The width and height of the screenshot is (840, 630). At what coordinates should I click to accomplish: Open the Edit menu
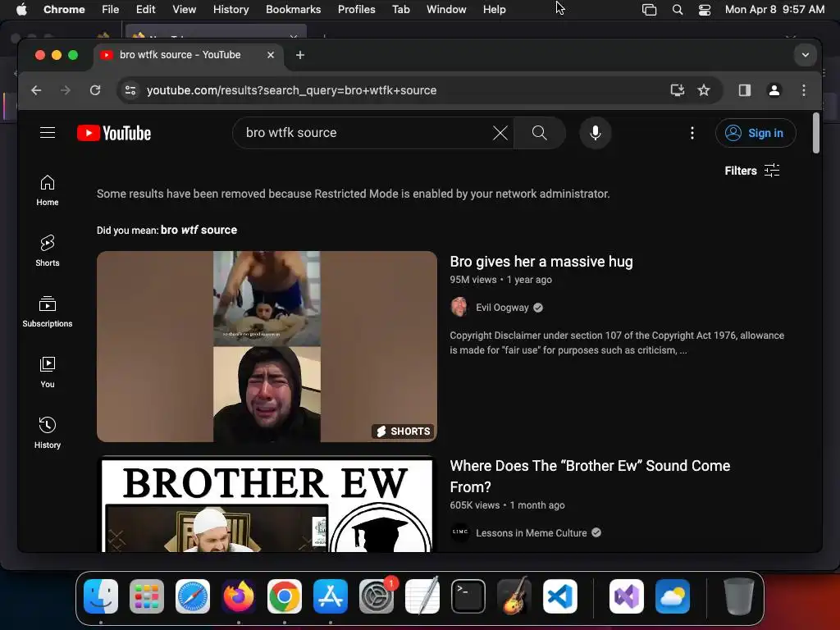[x=145, y=9]
